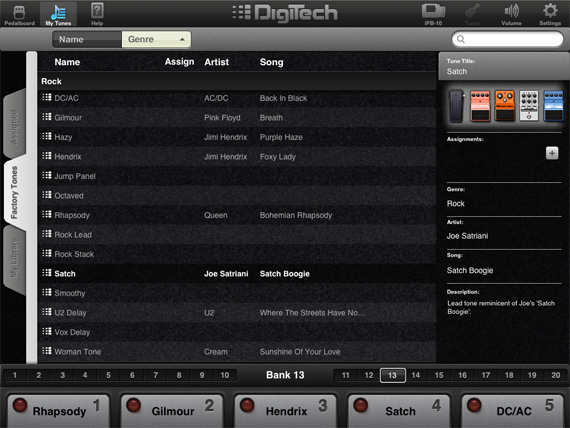Select the blue pedal in the chain
Viewport: 570px width, 428px height.
(x=553, y=106)
